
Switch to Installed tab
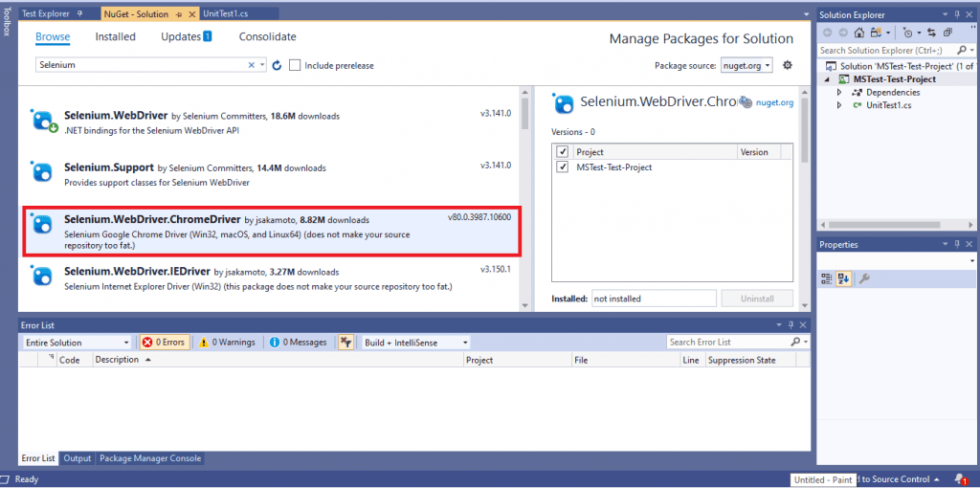coord(115,37)
